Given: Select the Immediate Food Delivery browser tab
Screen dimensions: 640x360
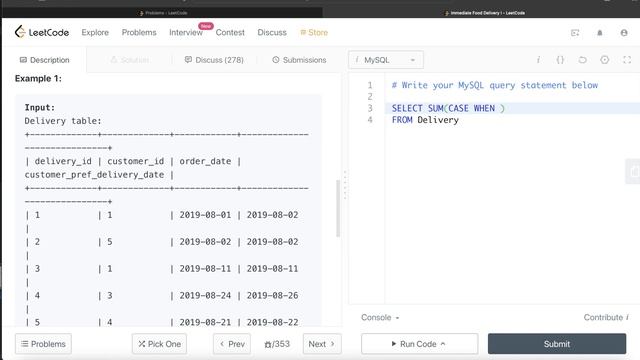Looking at the screenshot, I should (484, 13).
